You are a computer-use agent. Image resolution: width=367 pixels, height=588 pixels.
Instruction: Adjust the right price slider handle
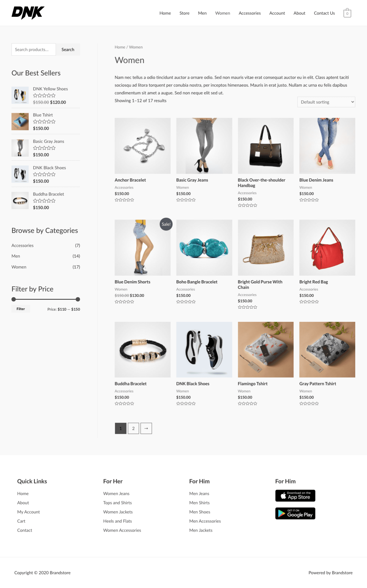pos(78,299)
